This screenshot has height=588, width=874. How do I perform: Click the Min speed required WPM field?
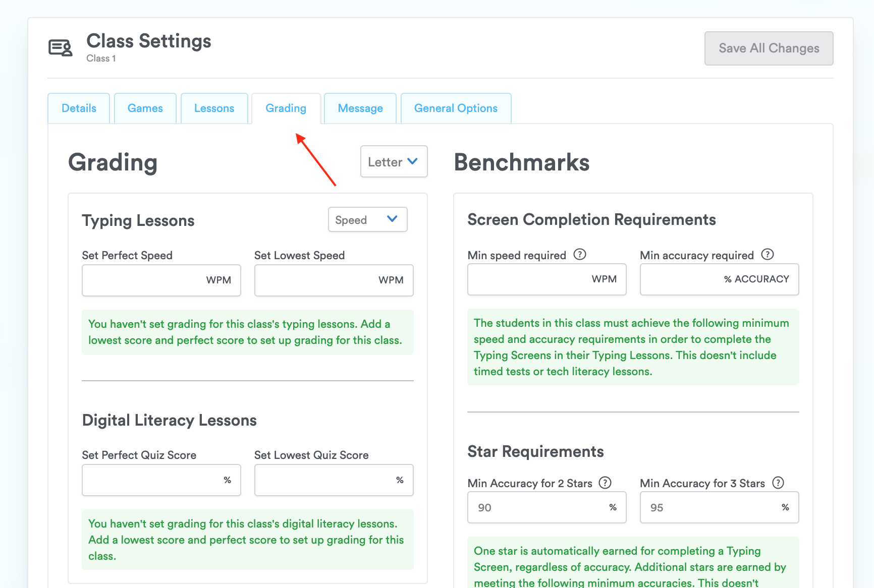[547, 279]
